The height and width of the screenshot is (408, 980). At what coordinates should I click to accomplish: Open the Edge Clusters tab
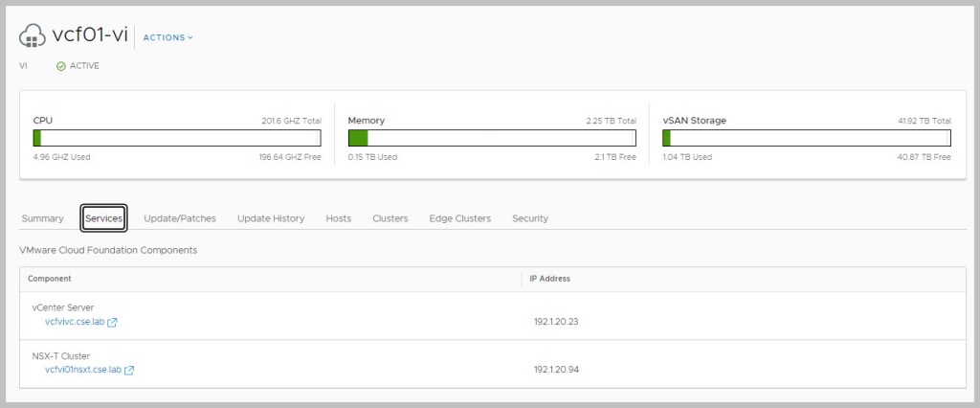pos(460,218)
